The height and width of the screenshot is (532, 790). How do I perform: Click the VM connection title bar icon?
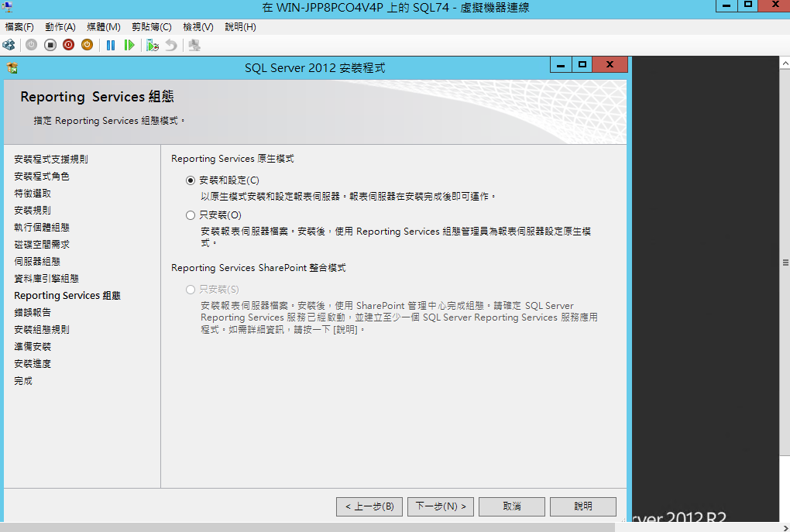pyautogui.click(x=8, y=7)
